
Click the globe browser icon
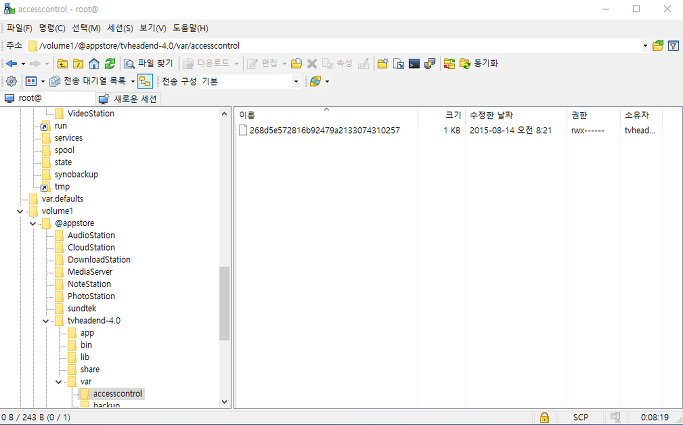pyautogui.click(x=315, y=81)
